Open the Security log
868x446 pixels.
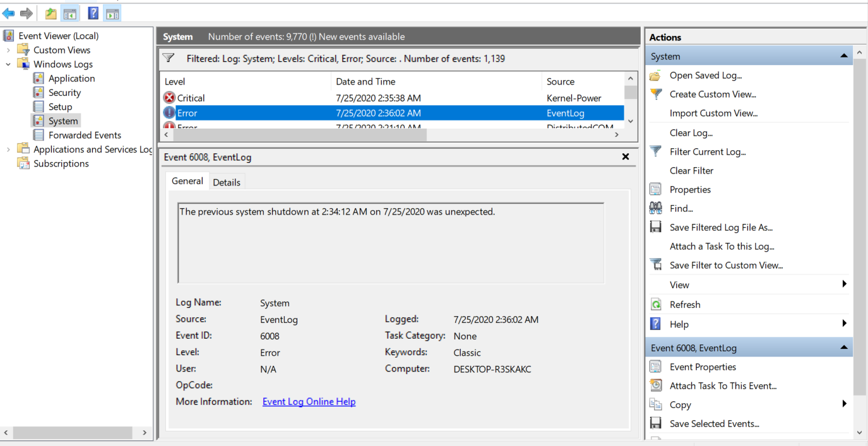(64, 93)
